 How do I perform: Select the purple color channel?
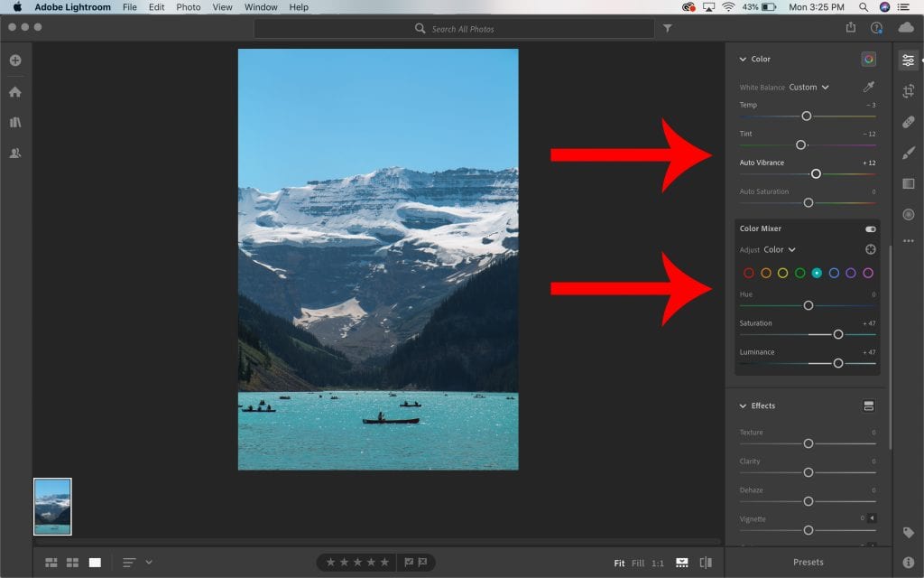coord(851,273)
